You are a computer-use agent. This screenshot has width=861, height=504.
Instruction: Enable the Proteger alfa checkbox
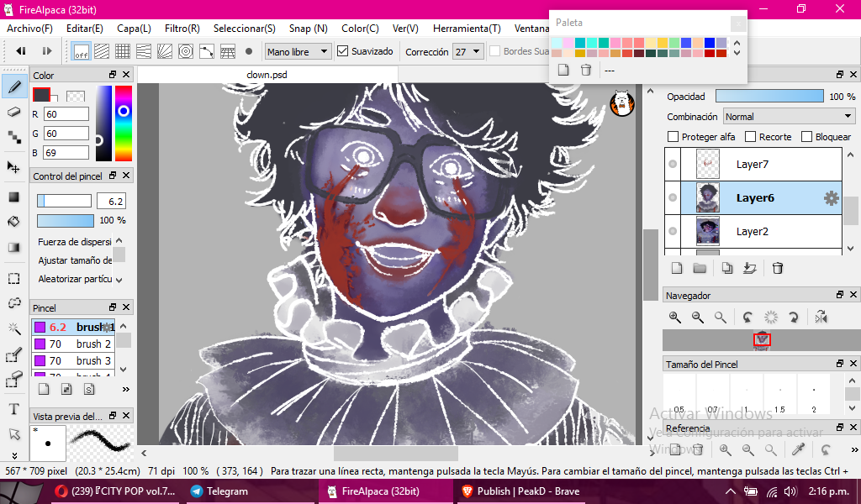[673, 137]
